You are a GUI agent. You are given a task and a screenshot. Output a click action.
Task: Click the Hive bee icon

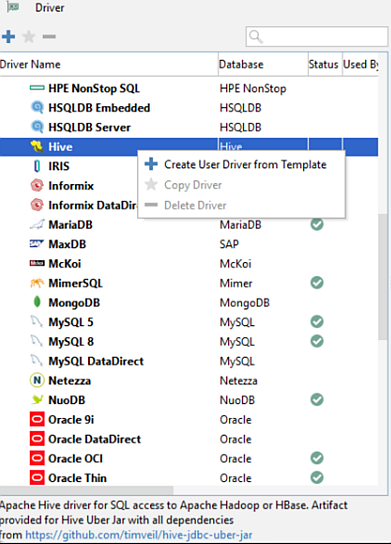pyautogui.click(x=37, y=146)
